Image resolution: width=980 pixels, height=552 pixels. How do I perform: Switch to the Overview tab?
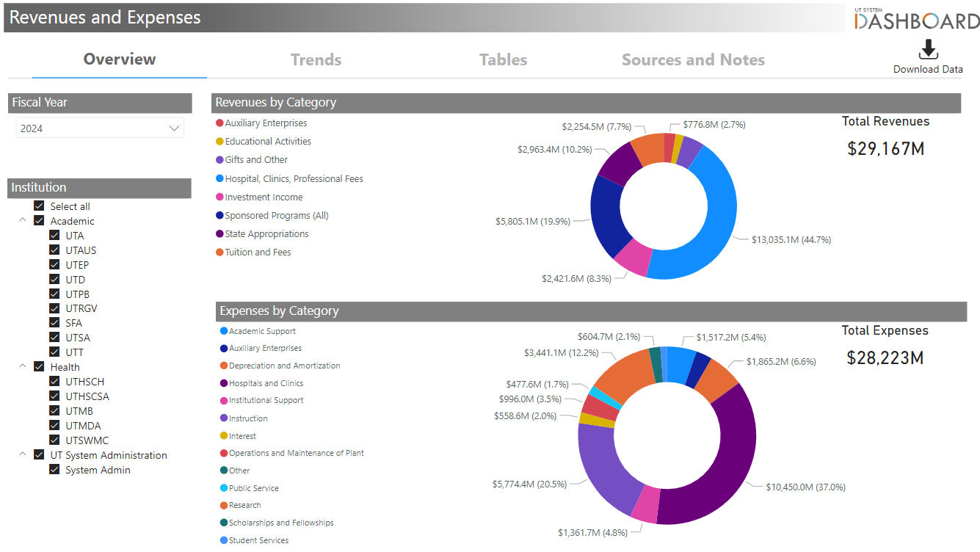coord(120,59)
